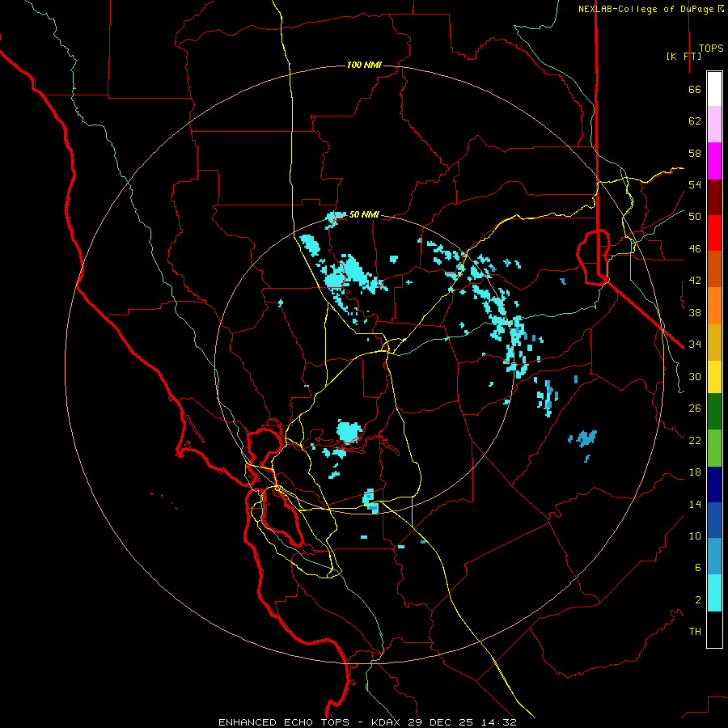Click the '10' legend value
This screenshot has width=728, height=728.
[x=695, y=535]
